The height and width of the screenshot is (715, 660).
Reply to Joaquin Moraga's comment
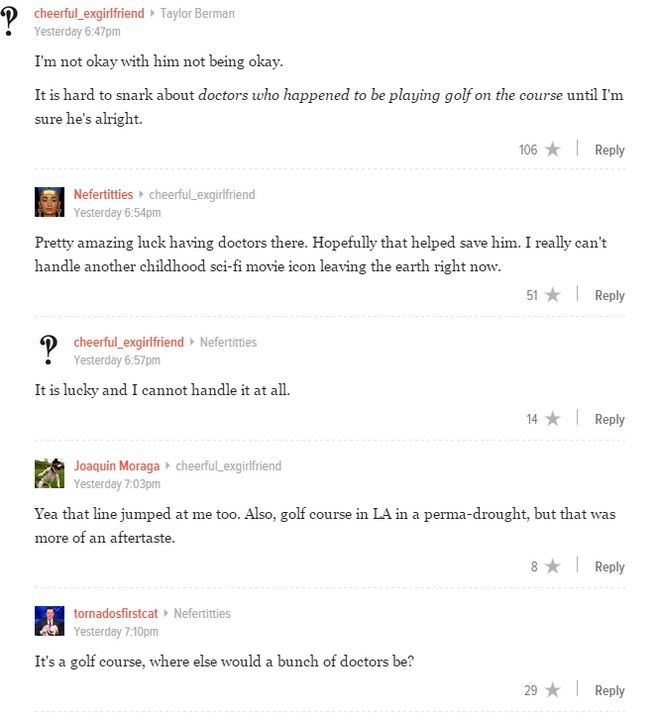[x=609, y=567]
